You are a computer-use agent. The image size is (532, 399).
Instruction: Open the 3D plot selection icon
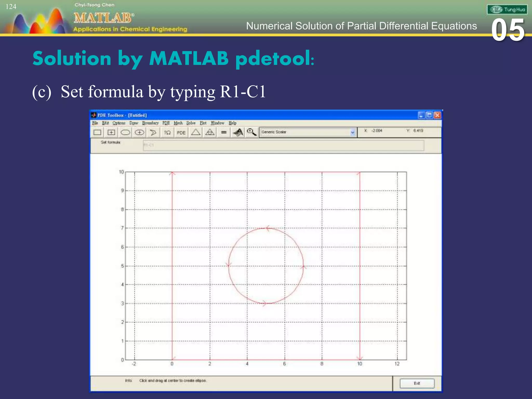click(238, 132)
